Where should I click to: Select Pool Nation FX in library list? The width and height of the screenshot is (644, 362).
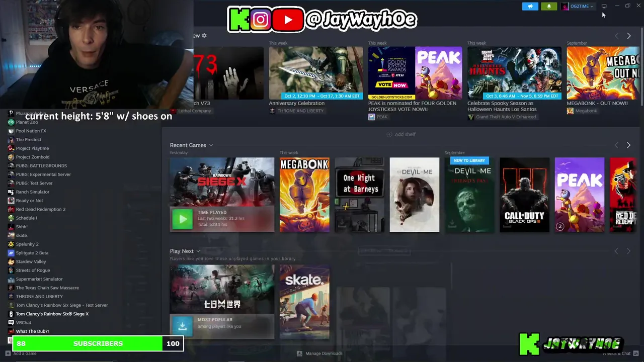(x=31, y=131)
